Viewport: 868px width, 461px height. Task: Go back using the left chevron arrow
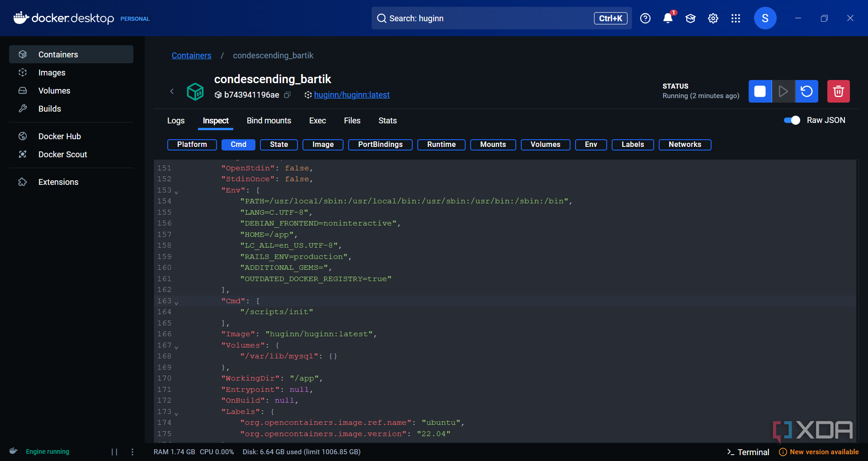(x=172, y=91)
